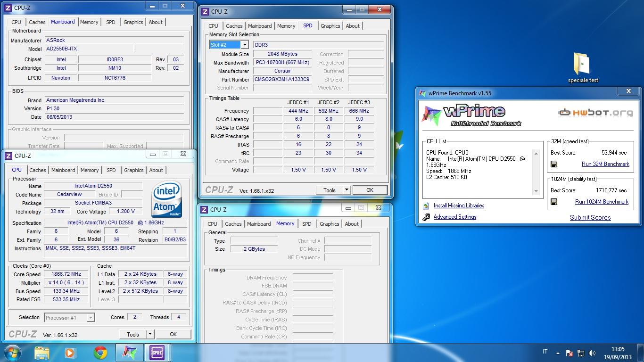Switch to the CPU-Z taskbar button

(x=157, y=353)
